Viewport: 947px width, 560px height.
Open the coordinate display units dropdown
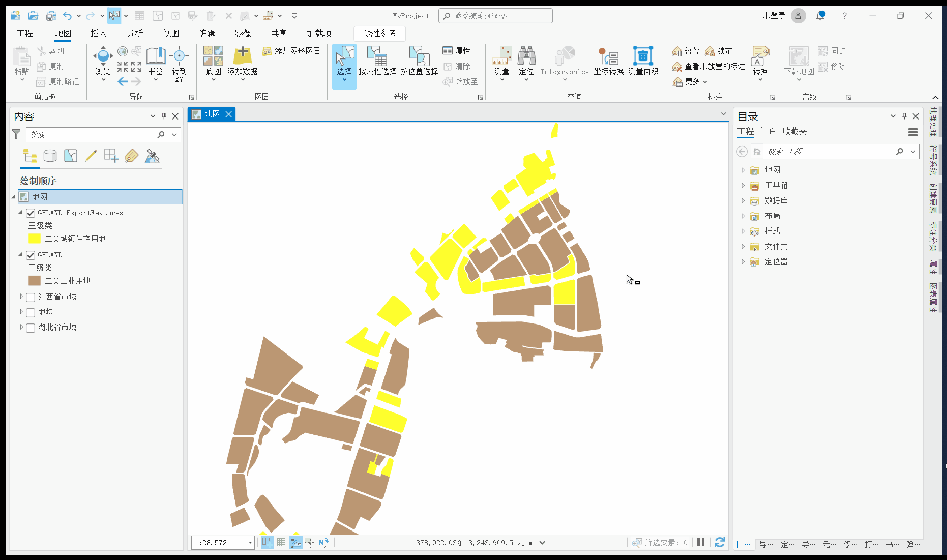pos(542,543)
